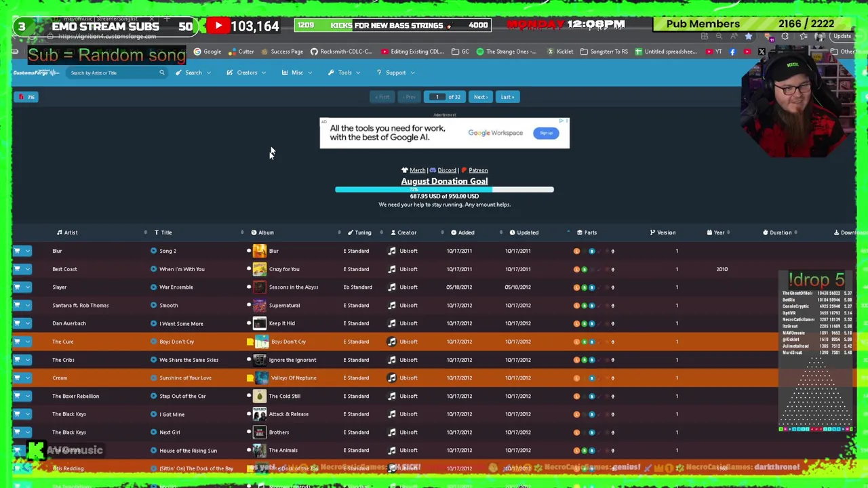Toggle white marker dot on The Cold Still
The height and width of the screenshot is (488, 868).
(x=249, y=396)
